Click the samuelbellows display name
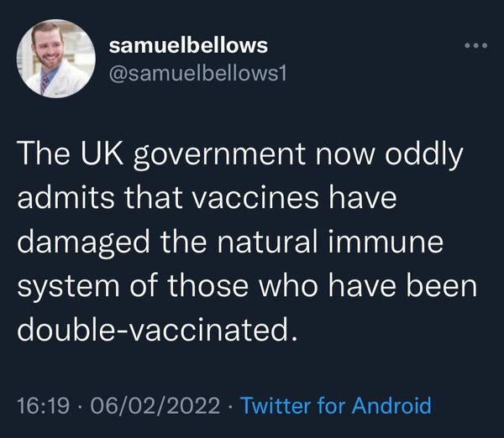This screenshot has height=438, width=504. [x=188, y=45]
